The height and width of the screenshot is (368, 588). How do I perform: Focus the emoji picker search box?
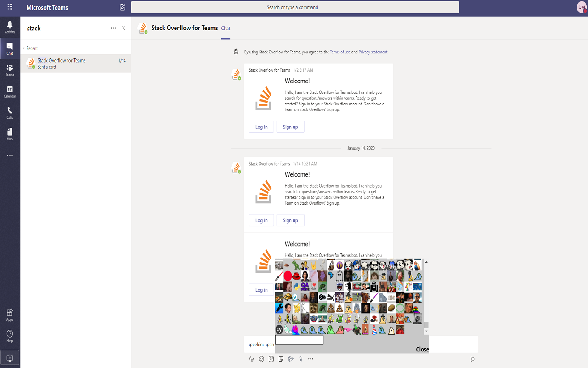pos(299,340)
